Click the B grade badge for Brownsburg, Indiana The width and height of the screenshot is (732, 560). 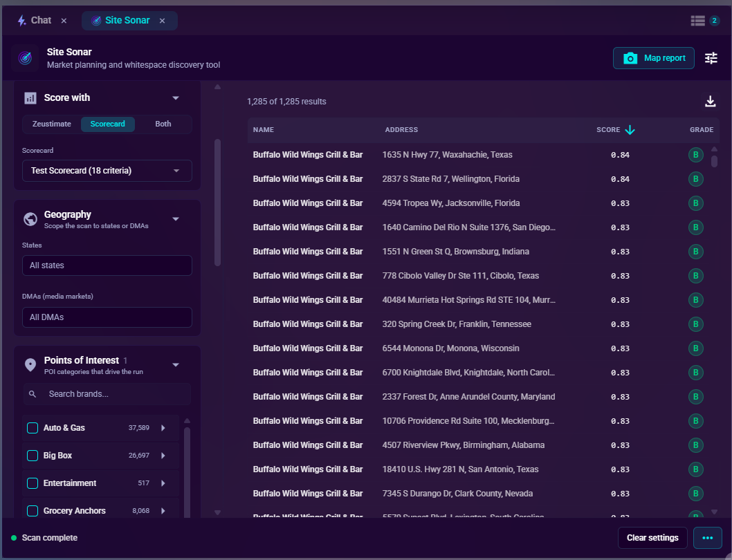point(695,252)
